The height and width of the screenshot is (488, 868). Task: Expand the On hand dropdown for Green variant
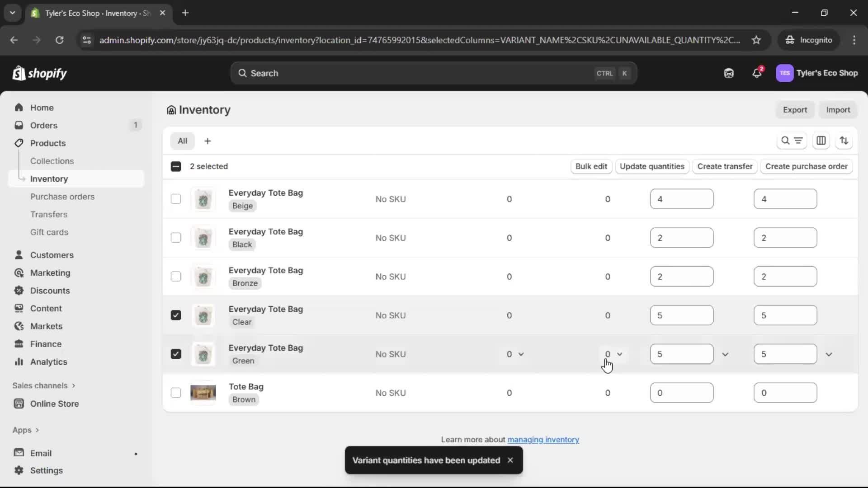point(830,354)
